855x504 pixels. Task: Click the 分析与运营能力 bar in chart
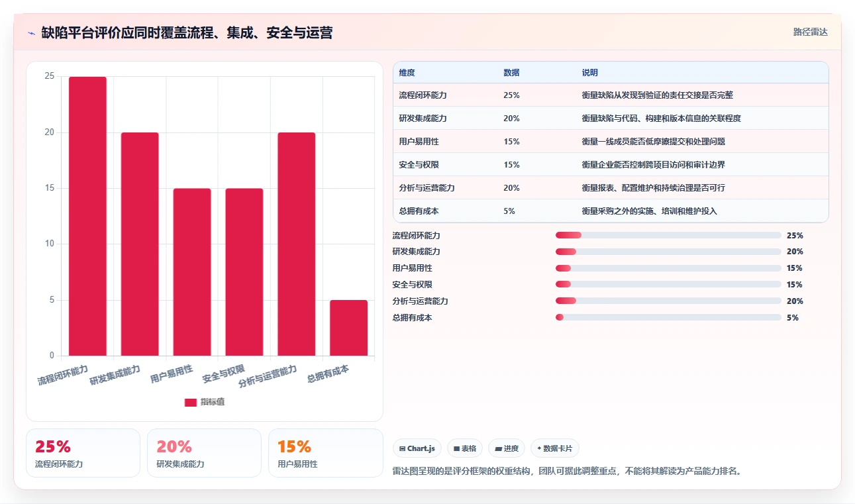click(297, 244)
